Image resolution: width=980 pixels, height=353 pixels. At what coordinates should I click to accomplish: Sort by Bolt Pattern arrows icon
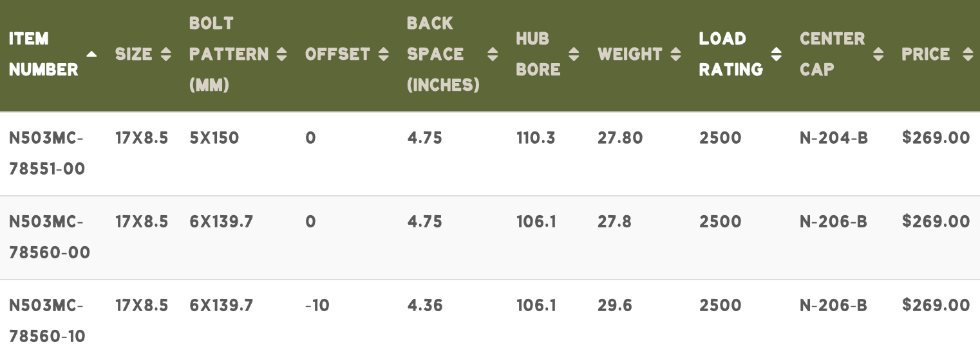point(281,54)
